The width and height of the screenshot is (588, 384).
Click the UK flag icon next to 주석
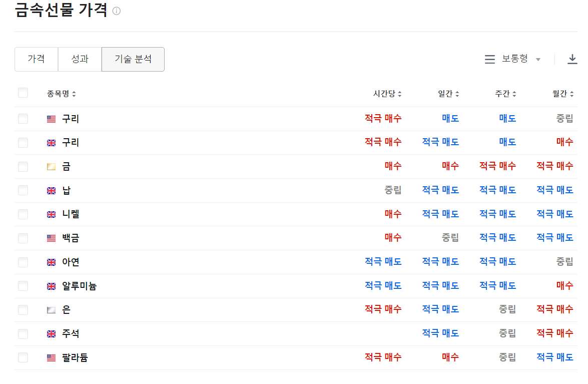point(52,334)
